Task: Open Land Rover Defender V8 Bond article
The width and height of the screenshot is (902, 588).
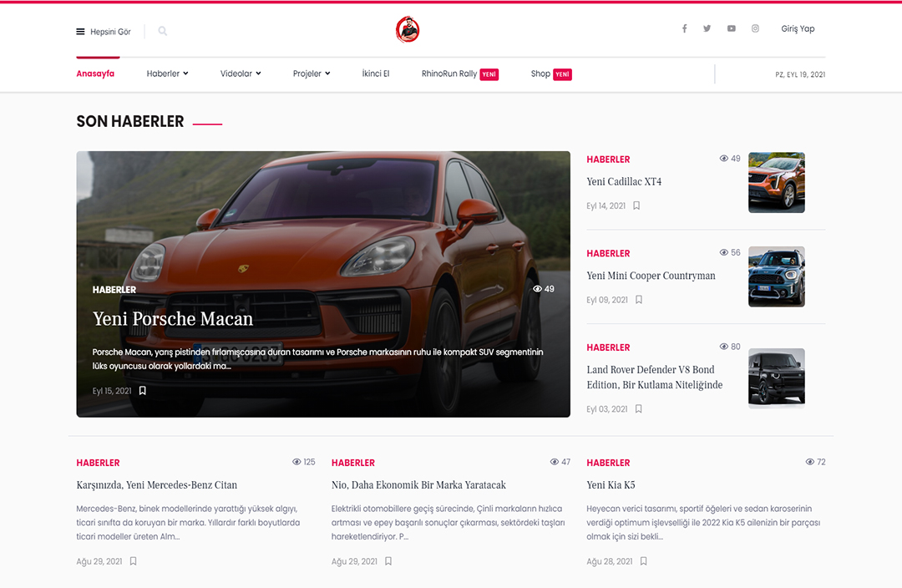Action: pos(655,377)
